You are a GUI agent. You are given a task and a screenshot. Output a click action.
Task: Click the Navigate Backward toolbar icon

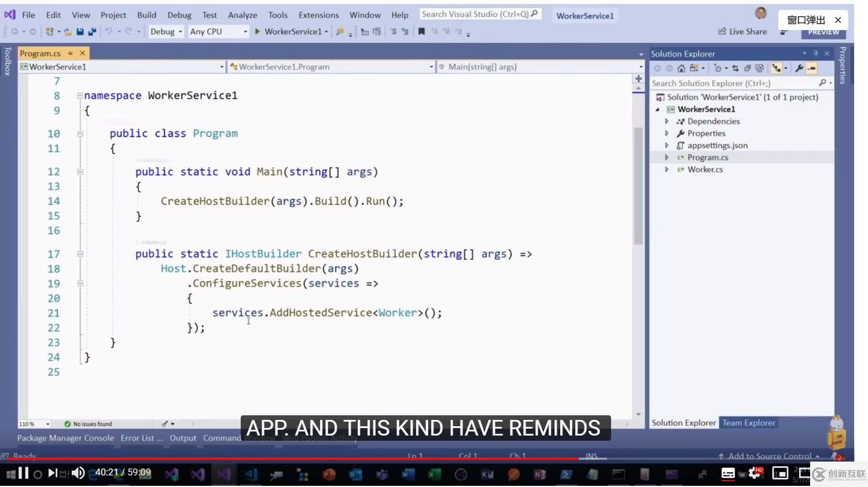(x=14, y=31)
